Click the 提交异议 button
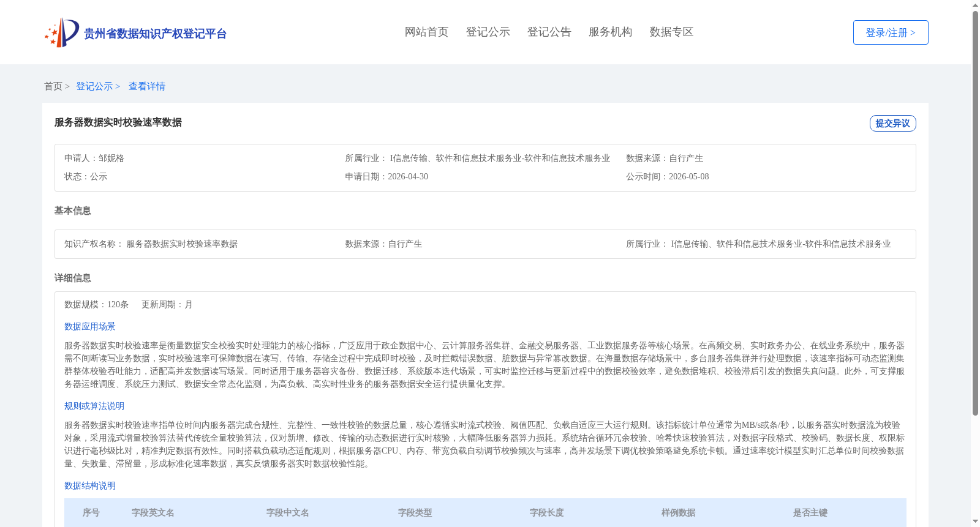The height and width of the screenshot is (527, 980). 892,123
